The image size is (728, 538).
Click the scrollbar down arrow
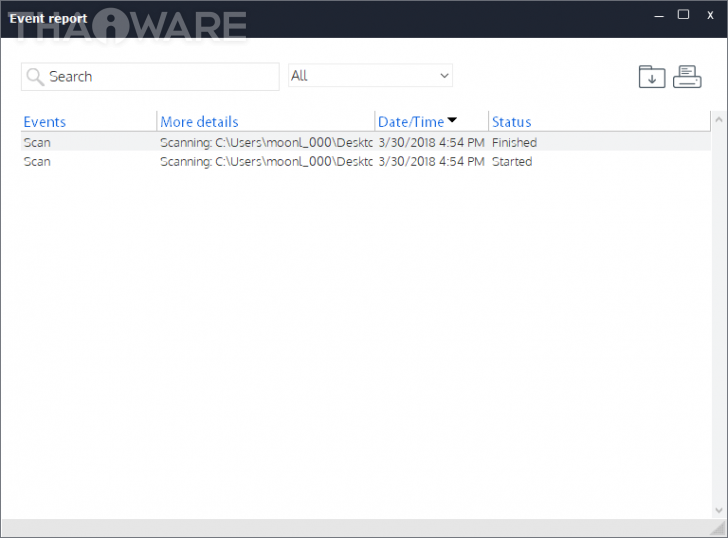719,510
